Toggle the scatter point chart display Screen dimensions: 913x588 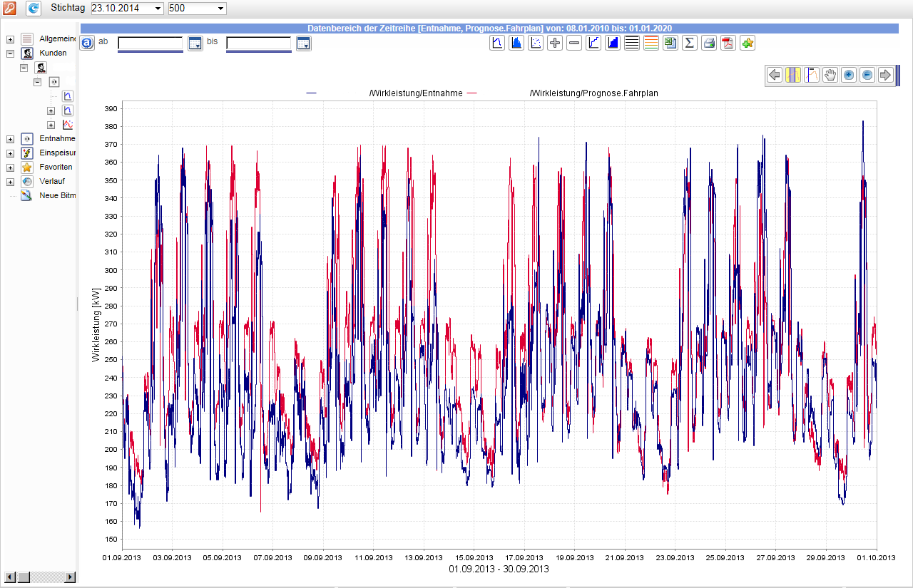536,43
